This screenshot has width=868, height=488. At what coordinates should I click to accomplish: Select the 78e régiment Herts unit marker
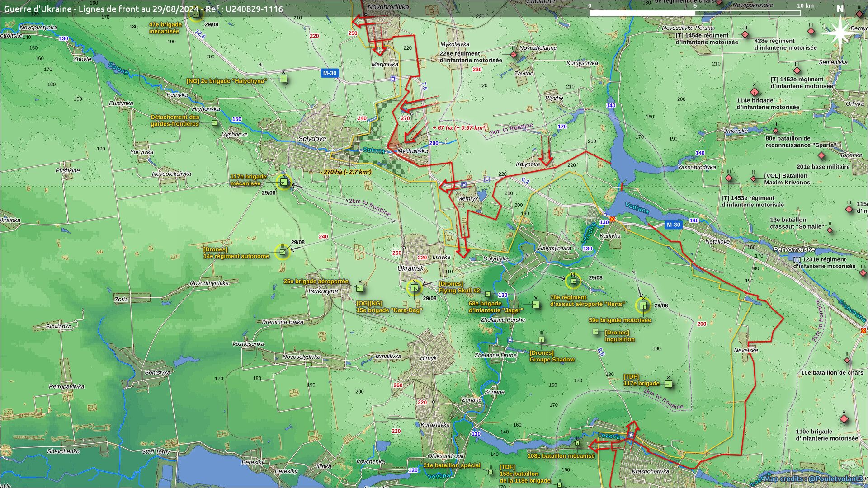tap(573, 282)
